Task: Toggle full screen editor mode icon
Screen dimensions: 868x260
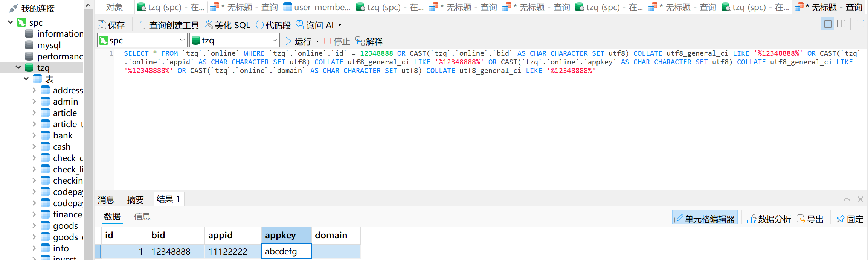Action: point(860,24)
